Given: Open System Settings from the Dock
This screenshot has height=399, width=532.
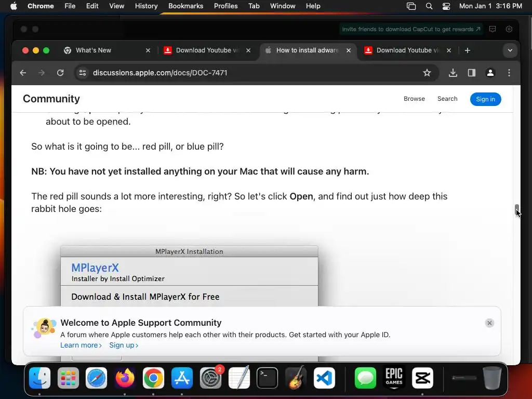Looking at the screenshot, I should (210, 378).
